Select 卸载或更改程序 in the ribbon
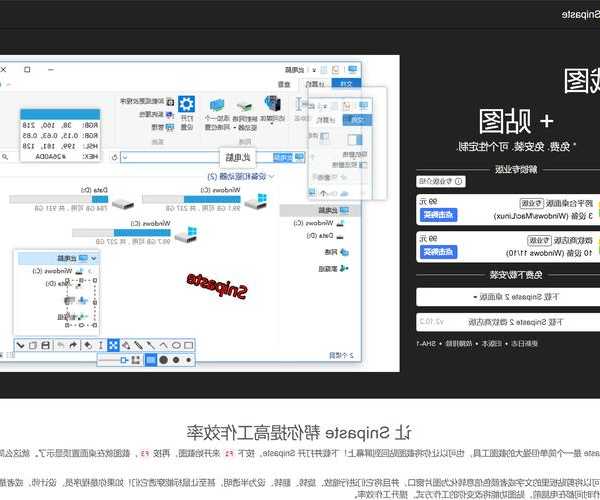 pos(147,101)
